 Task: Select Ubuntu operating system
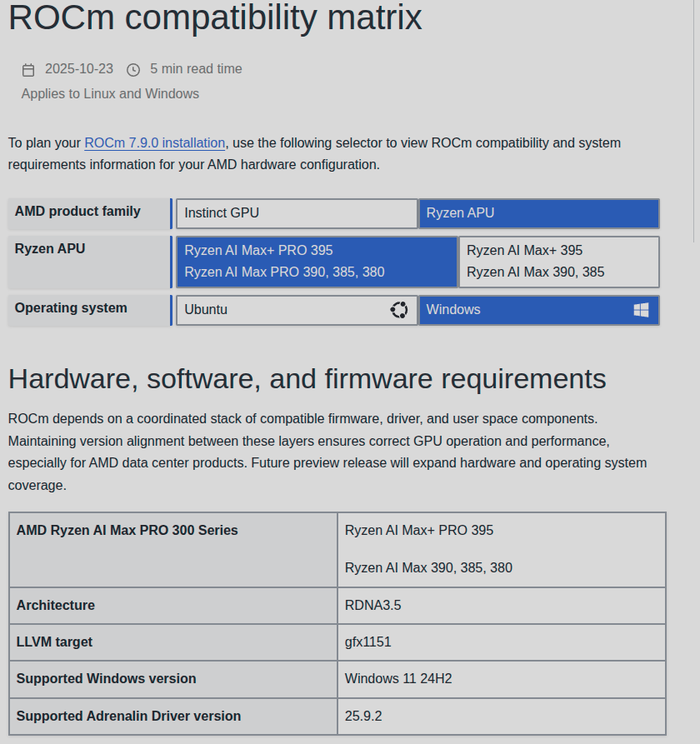click(297, 310)
